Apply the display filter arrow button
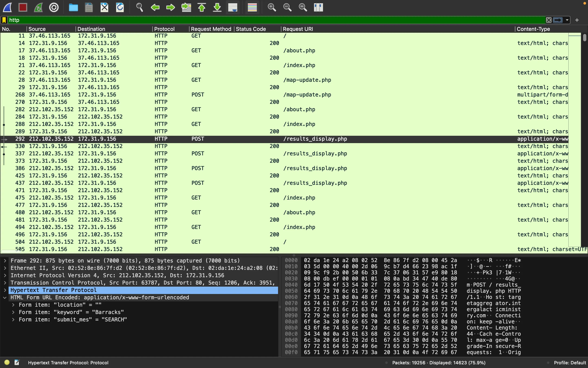The image size is (588, 368). click(x=558, y=20)
